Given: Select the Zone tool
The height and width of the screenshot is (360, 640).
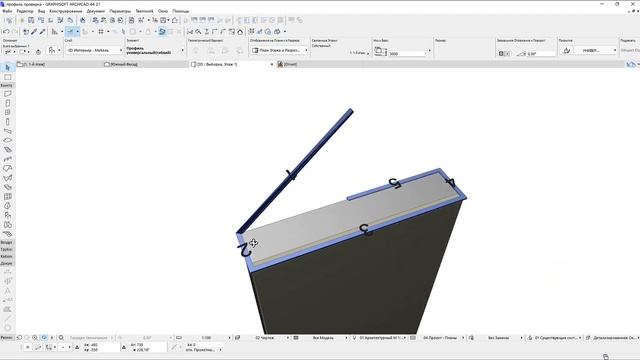Looking at the screenshot, I should point(7,225).
